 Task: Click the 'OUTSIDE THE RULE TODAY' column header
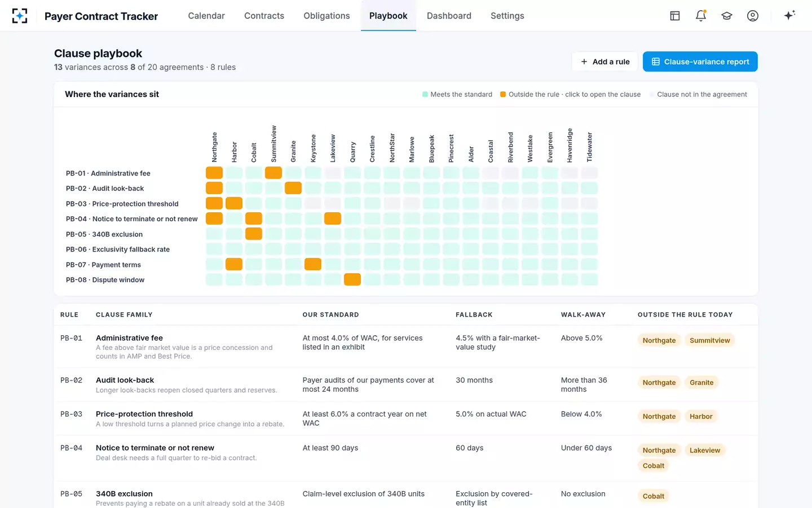pos(685,314)
